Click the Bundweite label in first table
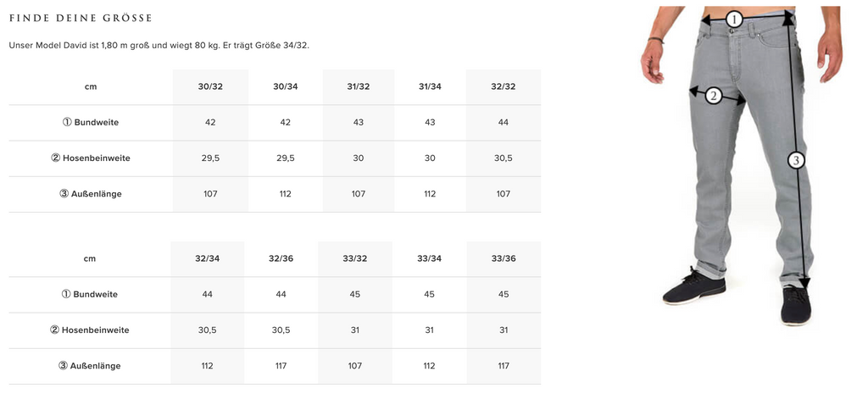This screenshot has height=399, width=868. coord(91,122)
